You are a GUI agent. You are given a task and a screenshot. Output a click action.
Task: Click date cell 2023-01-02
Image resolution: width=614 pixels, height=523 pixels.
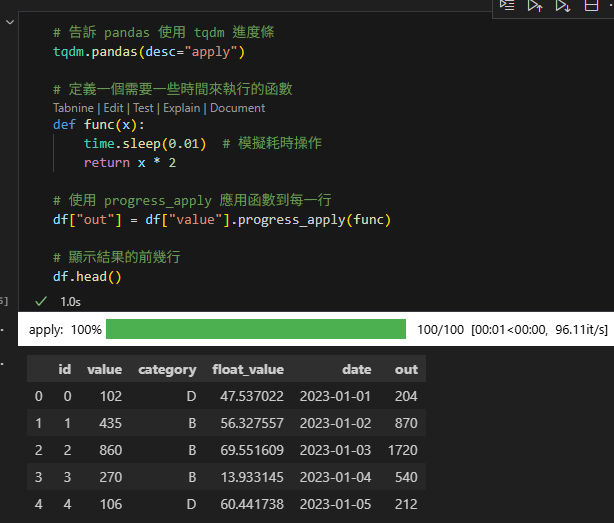click(335, 423)
